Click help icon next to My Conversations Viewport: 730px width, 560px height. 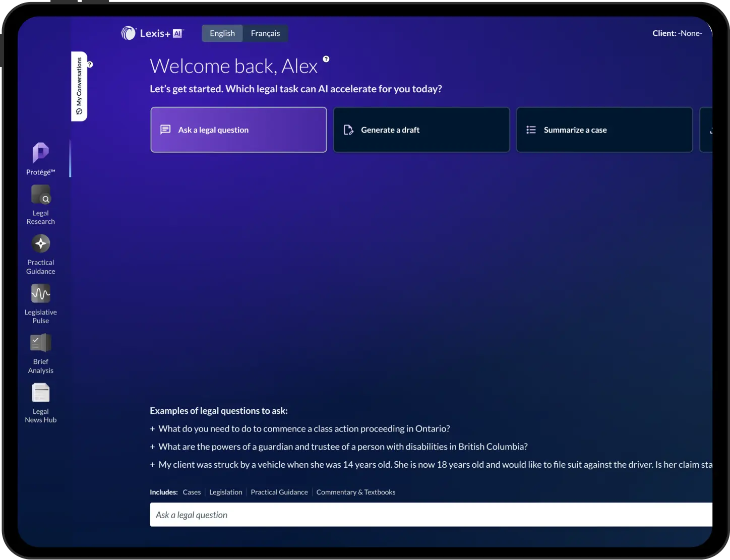pyautogui.click(x=90, y=65)
